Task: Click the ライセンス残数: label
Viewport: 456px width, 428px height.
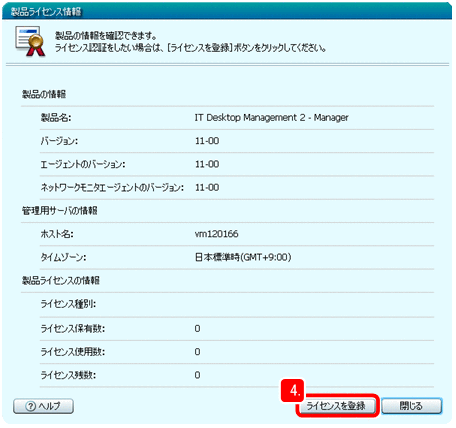Action: pos(68,375)
